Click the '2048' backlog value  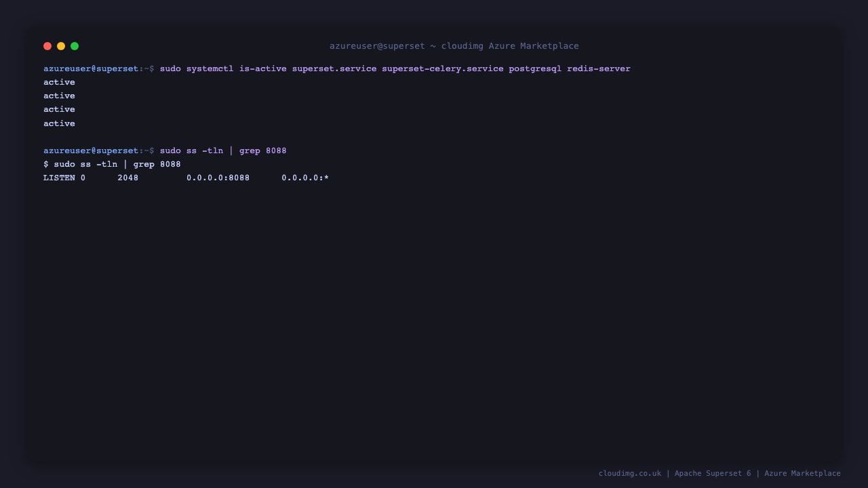pos(127,178)
